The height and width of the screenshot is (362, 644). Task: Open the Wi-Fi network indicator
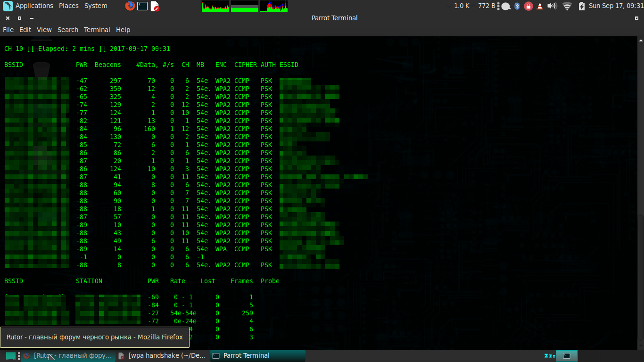pos(567,6)
